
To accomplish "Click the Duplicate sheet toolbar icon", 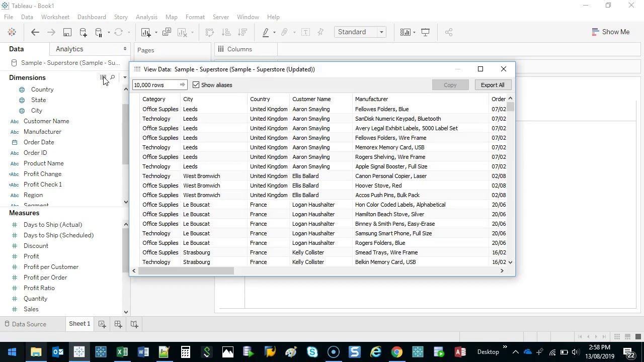I will point(167,32).
